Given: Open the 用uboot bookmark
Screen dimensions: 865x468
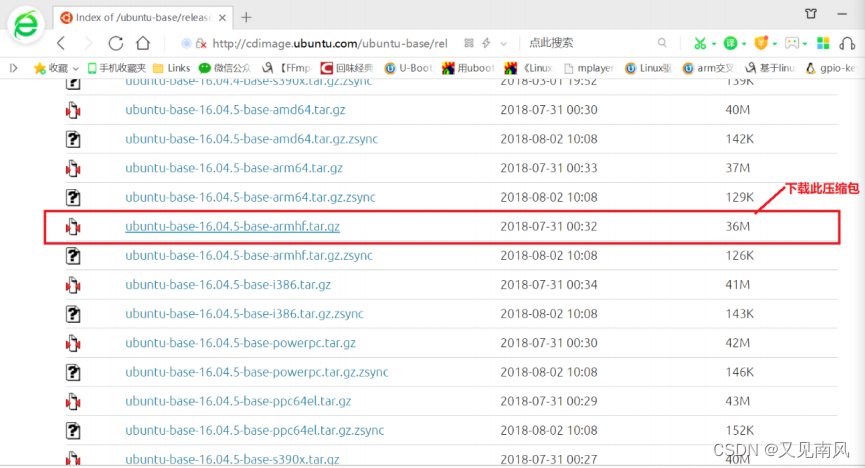Looking at the screenshot, I should (x=468, y=68).
